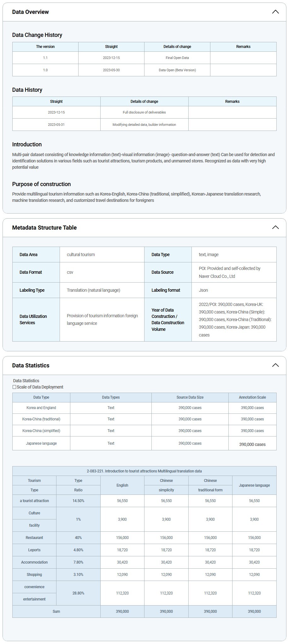Click the 'Data Open (Beta Version)' entry
This screenshot has height=644, width=288.
coord(177,70)
